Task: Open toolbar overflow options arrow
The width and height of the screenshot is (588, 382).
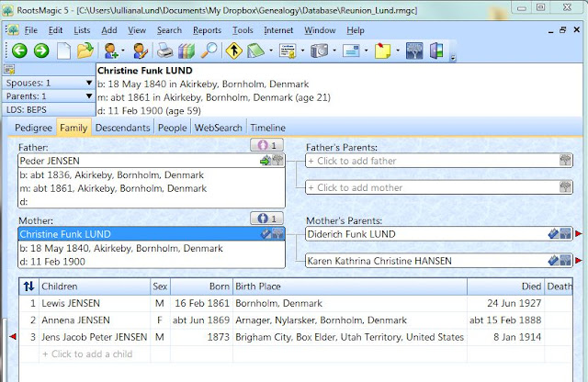Action: tap(453, 58)
